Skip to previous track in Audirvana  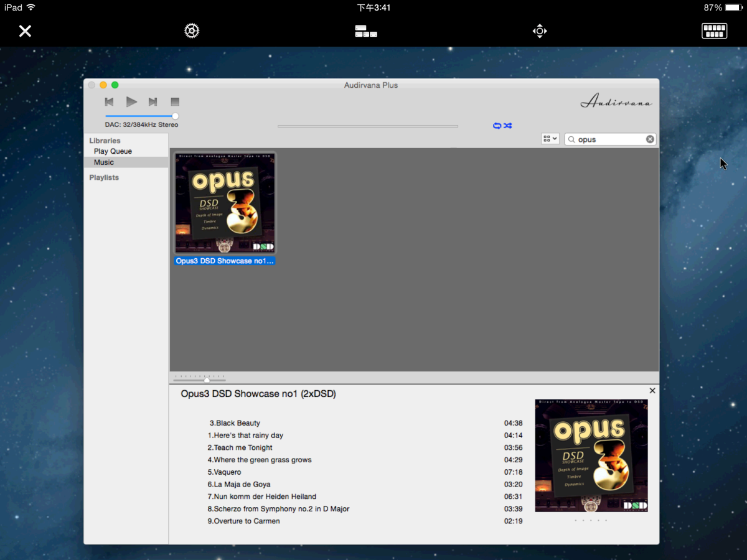(109, 101)
